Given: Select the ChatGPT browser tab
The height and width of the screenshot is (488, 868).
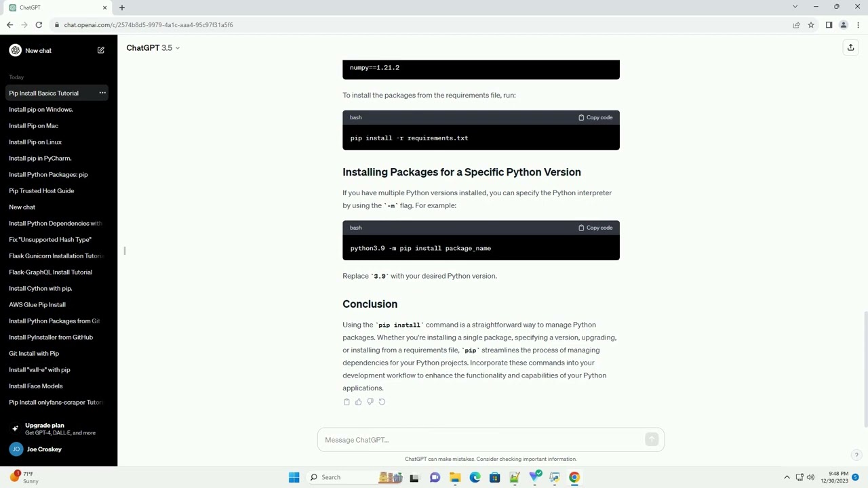Looking at the screenshot, I should tap(58, 7).
